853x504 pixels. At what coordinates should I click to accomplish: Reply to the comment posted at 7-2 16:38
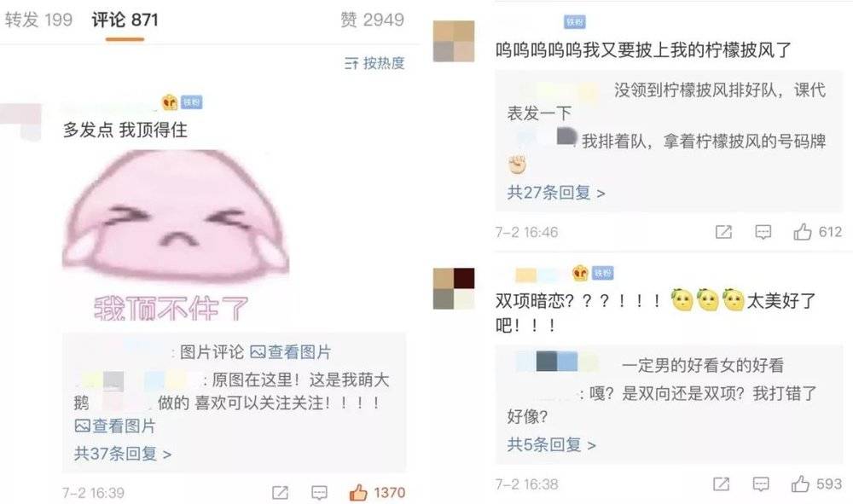(x=761, y=484)
